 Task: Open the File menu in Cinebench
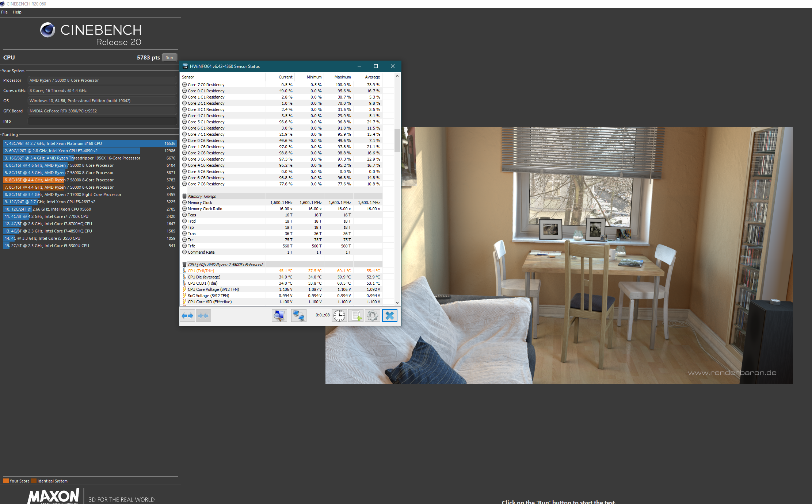point(4,12)
